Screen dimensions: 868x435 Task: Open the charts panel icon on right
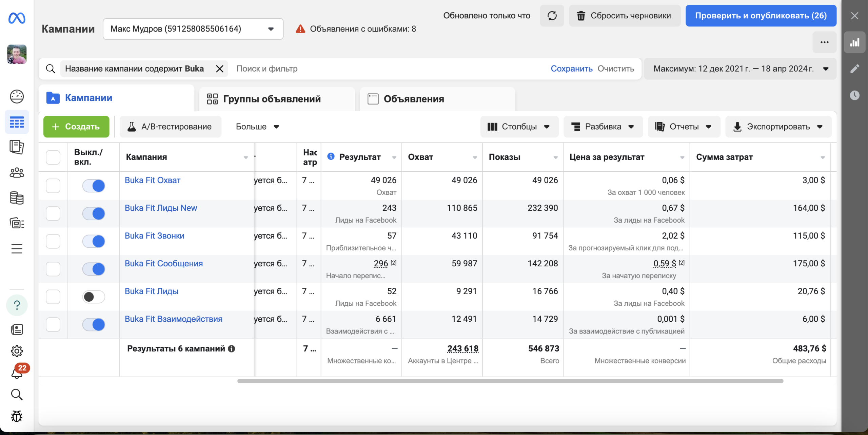(x=854, y=42)
